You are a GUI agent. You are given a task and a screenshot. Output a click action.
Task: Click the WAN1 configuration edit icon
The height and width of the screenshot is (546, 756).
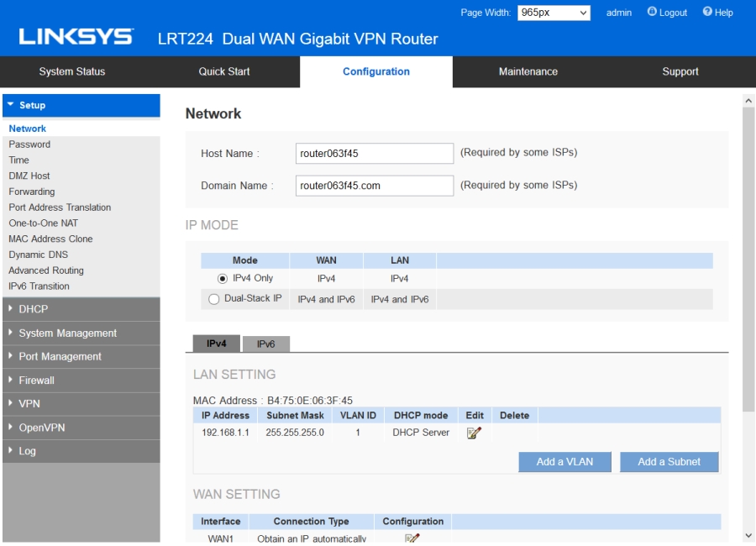click(412, 538)
